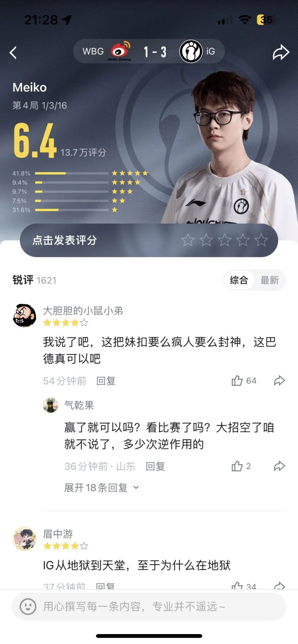Share 气乾果's reply

coord(279,466)
